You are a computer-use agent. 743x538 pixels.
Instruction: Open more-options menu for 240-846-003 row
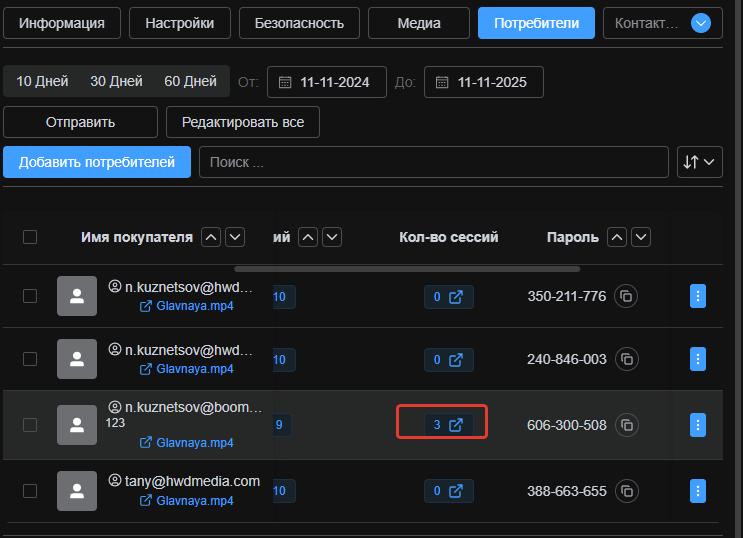[x=698, y=359]
